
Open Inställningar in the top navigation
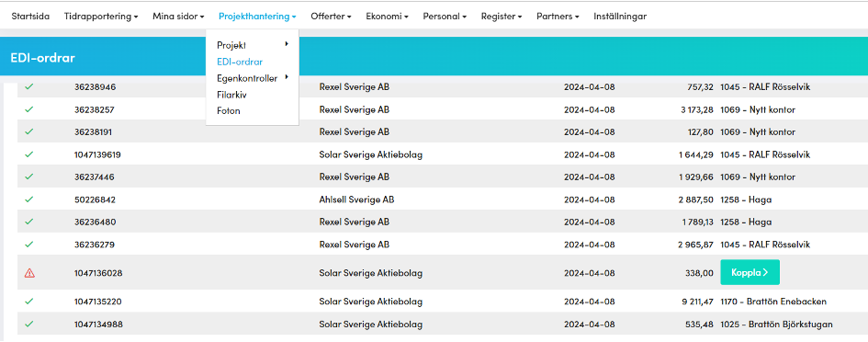point(620,17)
